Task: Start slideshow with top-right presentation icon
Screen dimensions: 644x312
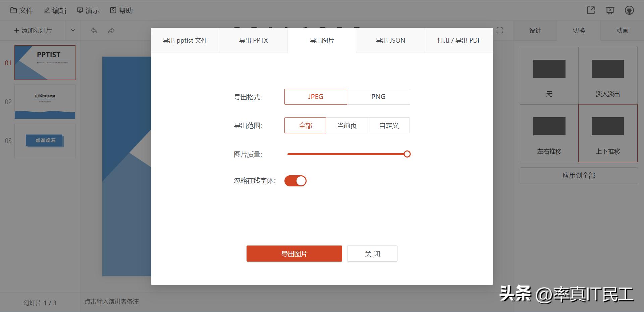Action: click(x=610, y=10)
